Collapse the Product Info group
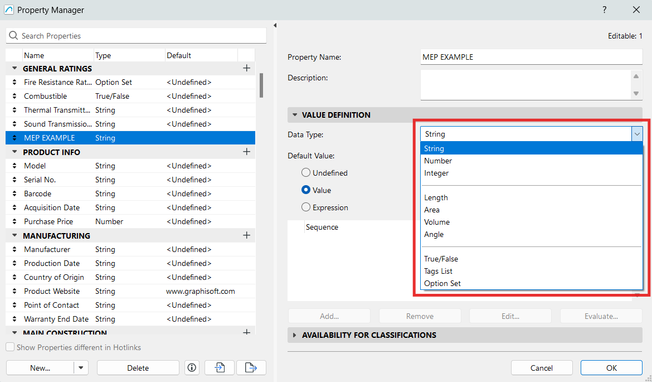The image size is (652, 382). coord(15,152)
